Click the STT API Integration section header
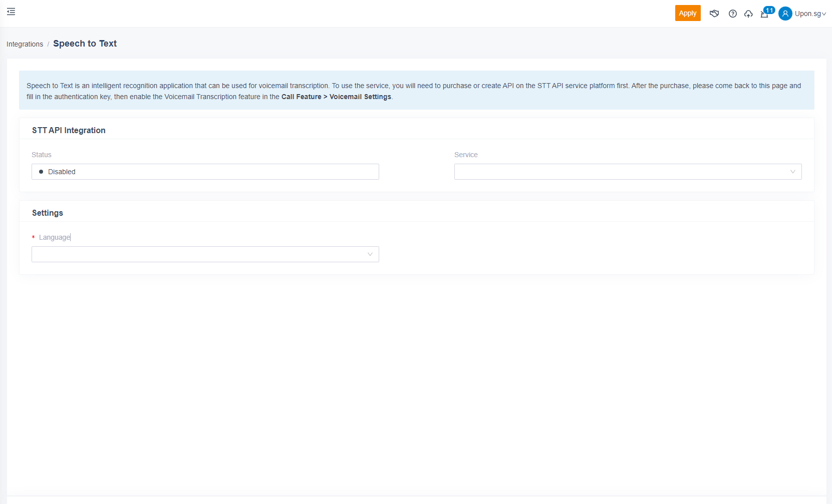The width and height of the screenshot is (832, 504). (69, 130)
